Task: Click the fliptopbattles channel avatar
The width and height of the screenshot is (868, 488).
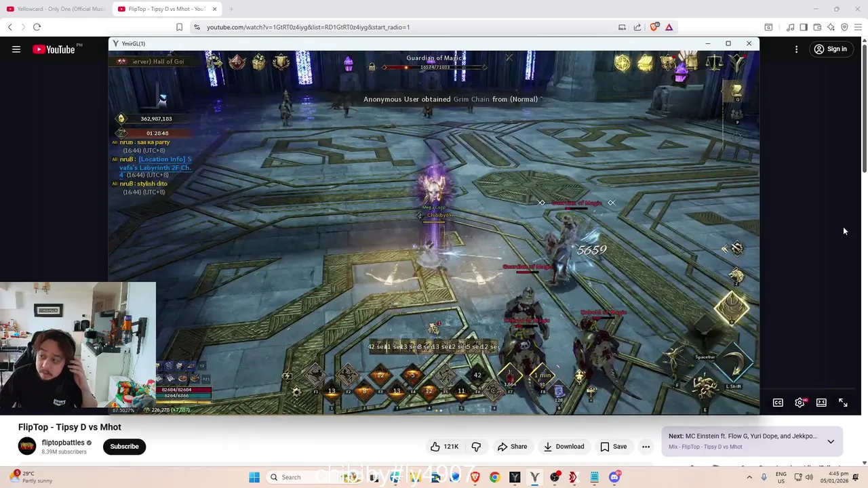Action: click(27, 446)
